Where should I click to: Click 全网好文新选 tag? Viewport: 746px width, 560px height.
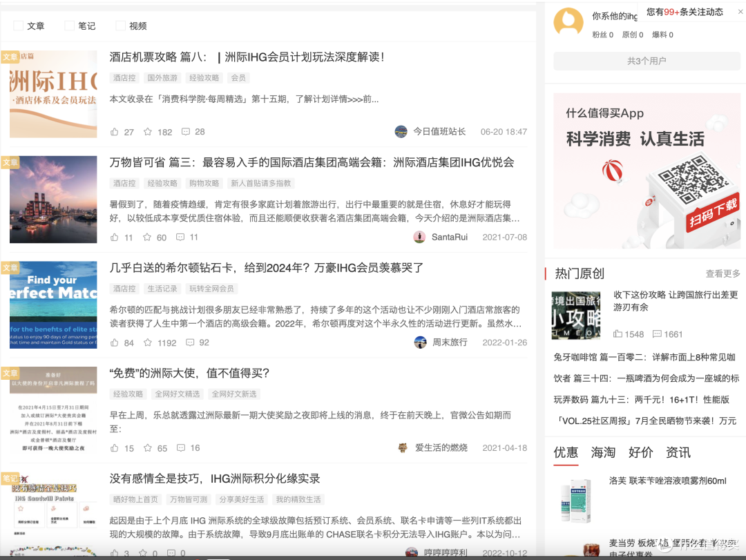click(x=234, y=394)
